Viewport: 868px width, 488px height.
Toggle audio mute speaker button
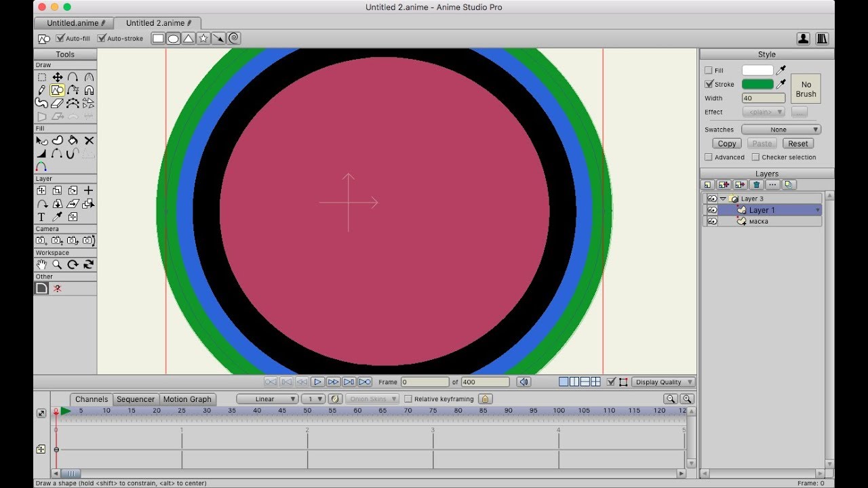coord(524,382)
